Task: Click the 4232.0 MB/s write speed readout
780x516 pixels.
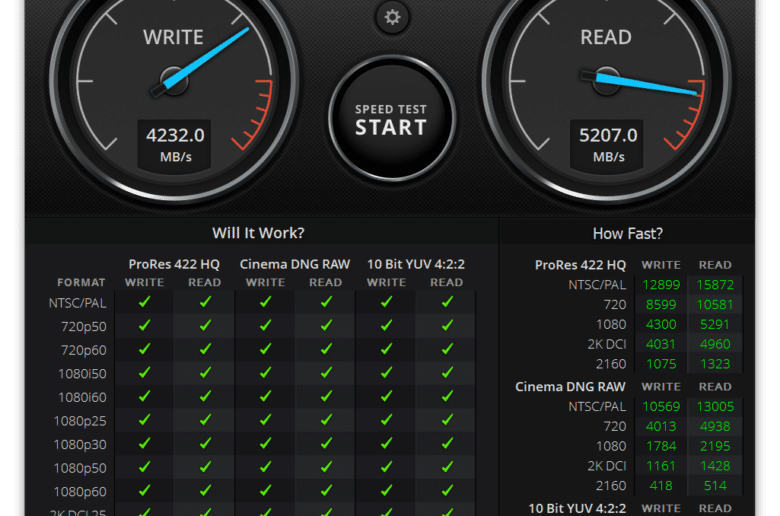Action: coord(175,144)
